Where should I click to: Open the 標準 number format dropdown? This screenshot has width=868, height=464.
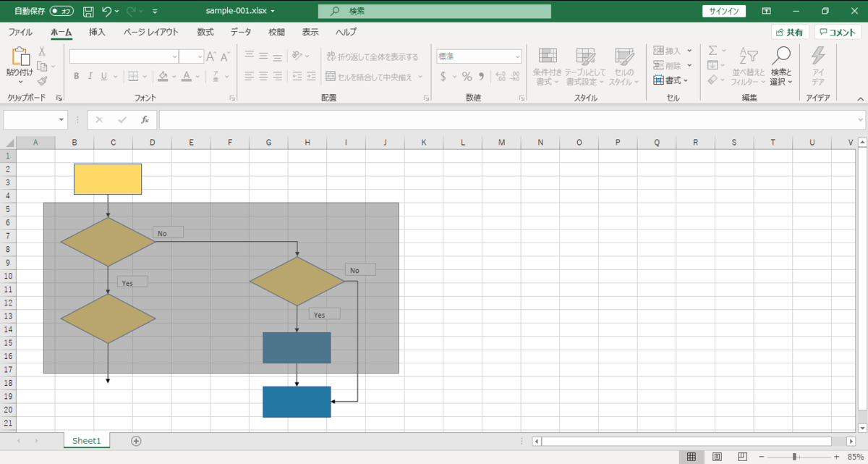[x=518, y=56]
